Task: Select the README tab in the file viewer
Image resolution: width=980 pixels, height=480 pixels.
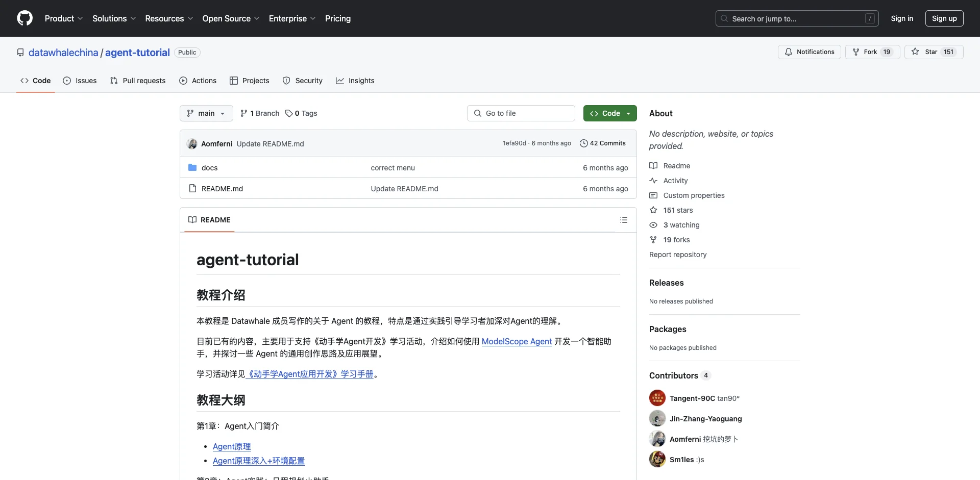Action: [x=209, y=220]
